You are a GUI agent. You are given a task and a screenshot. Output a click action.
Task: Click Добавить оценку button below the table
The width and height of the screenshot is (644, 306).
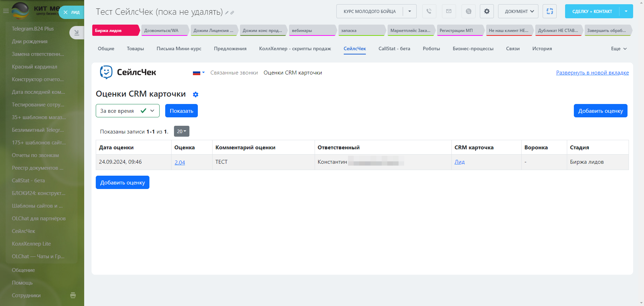(122, 182)
